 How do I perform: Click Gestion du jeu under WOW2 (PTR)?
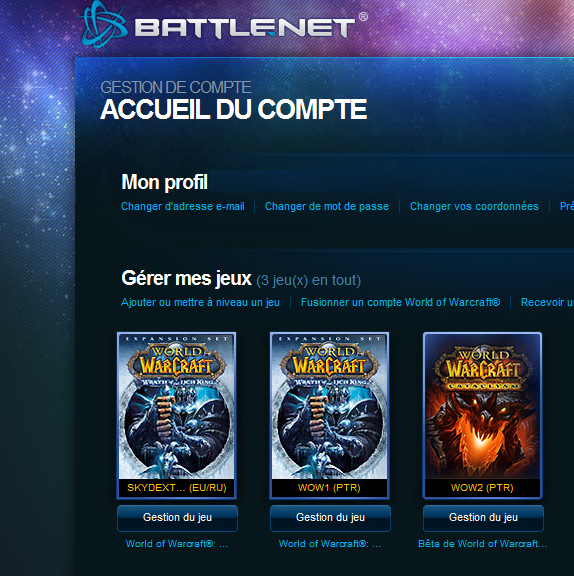[483, 518]
